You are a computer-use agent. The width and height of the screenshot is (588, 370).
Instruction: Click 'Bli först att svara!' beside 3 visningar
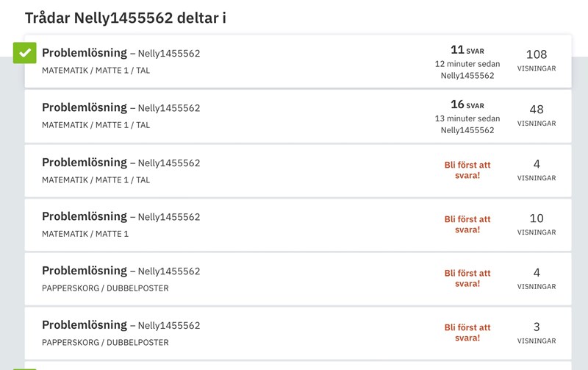pyautogui.click(x=467, y=332)
